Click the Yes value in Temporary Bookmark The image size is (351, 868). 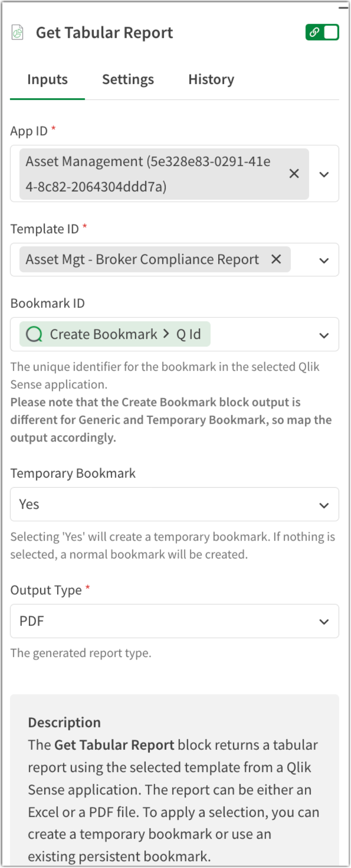pos(29,504)
